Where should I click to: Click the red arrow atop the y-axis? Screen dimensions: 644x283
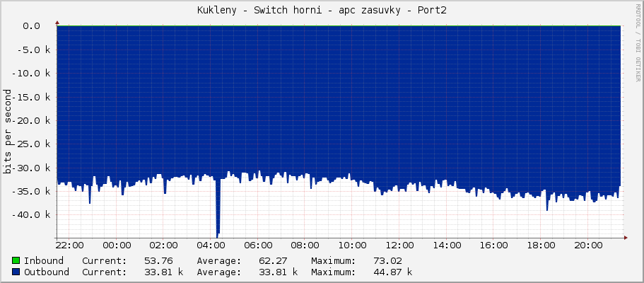point(57,23)
